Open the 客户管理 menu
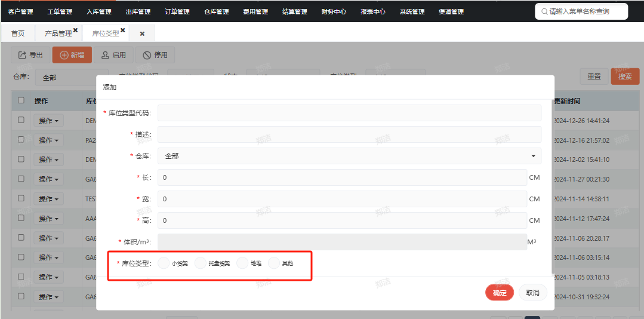This screenshot has height=319, width=644. coord(20,12)
